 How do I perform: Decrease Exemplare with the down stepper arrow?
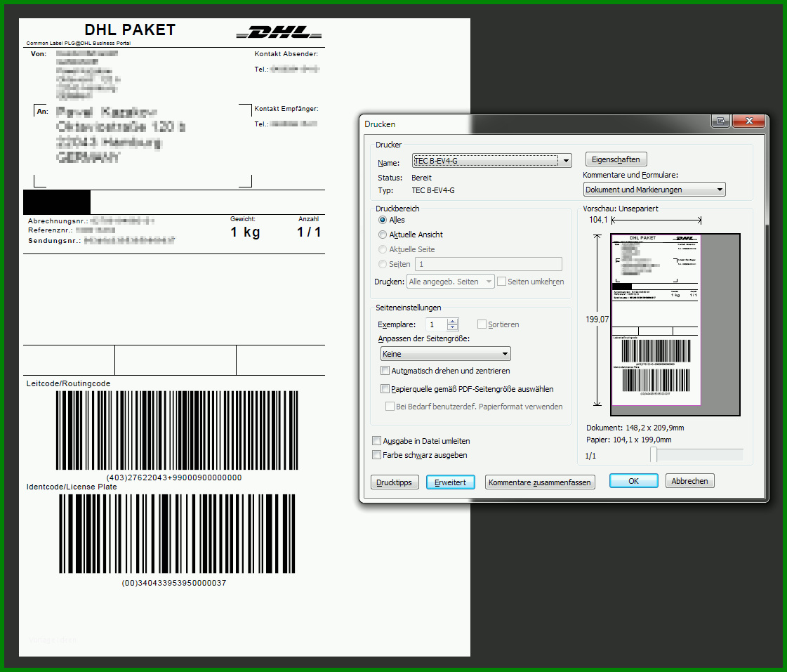[452, 328]
